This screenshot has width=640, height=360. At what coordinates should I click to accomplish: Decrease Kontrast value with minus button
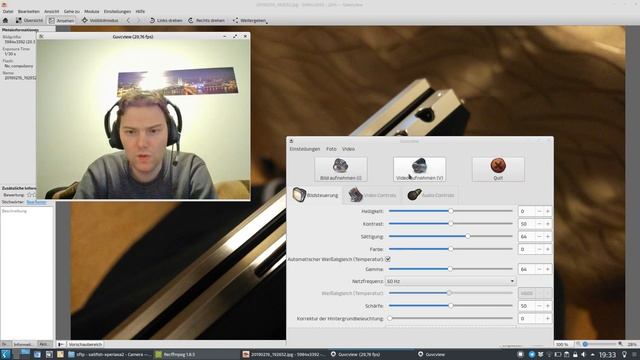(539, 224)
